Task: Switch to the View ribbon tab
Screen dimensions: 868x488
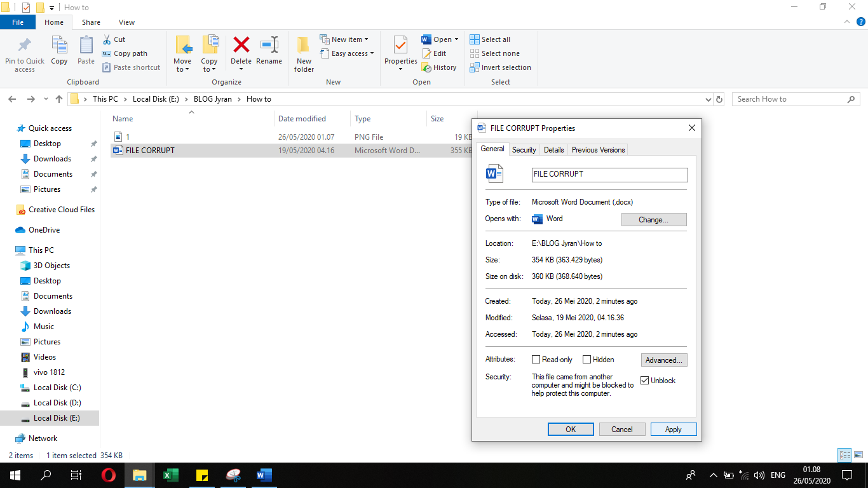Action: [x=126, y=22]
